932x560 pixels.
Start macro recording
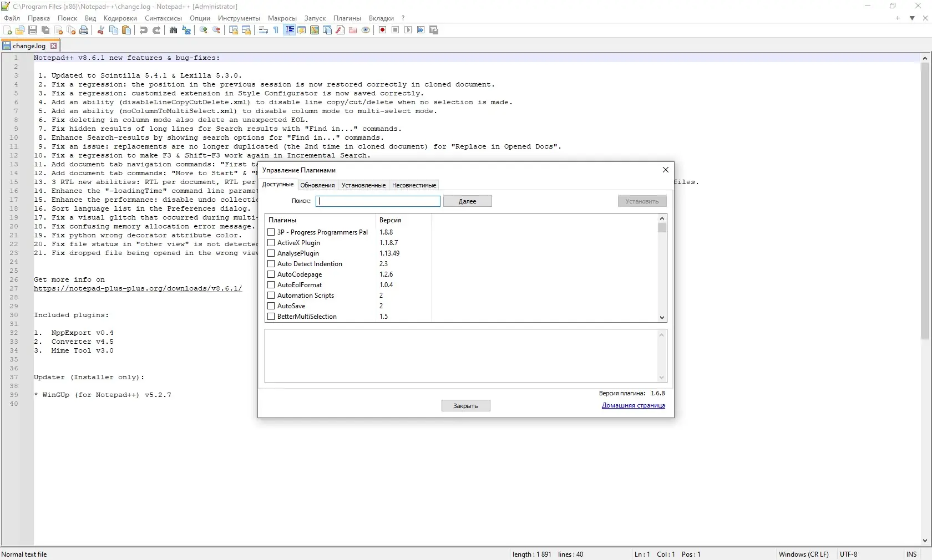[382, 30]
